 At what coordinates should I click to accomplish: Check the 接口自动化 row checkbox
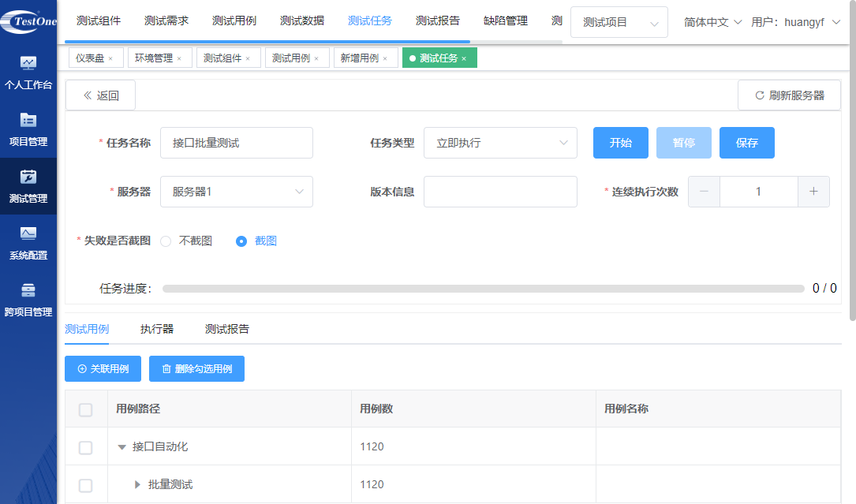pos(86,447)
